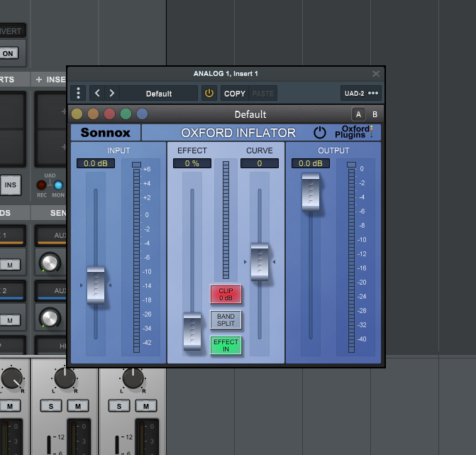476x455 pixels.
Task: Click the PASTE button
Action: (x=263, y=94)
